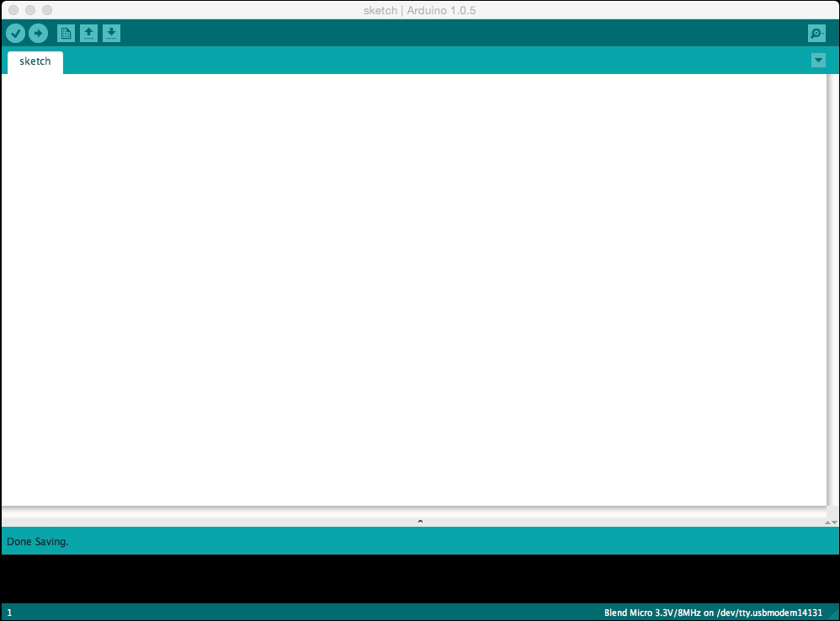The width and height of the screenshot is (840, 621).
Task: Click inside the empty code editor area
Action: 413,289
